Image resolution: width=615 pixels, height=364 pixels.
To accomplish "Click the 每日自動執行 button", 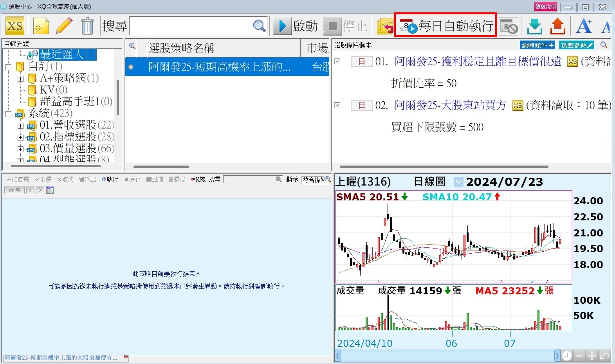I will (445, 26).
